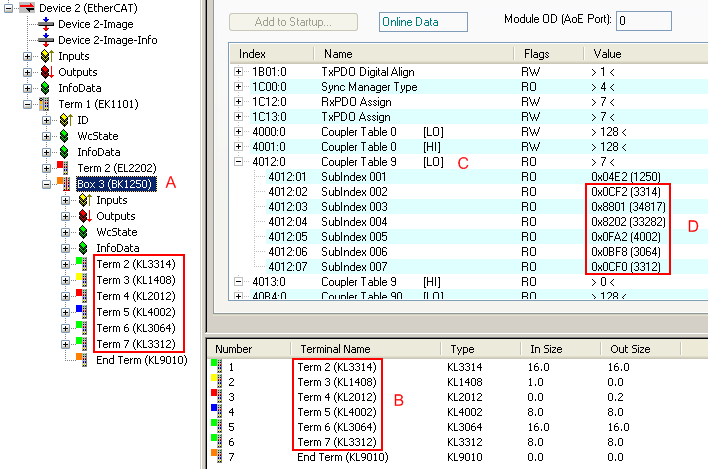708x469 pixels.
Task: Click the terminal icon in list row 4
Action: [x=217, y=411]
